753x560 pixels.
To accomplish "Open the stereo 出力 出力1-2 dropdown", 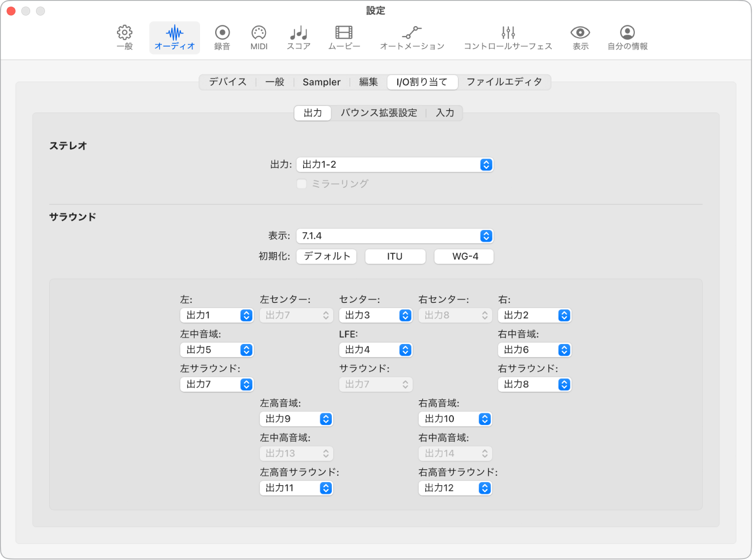I will pos(395,165).
